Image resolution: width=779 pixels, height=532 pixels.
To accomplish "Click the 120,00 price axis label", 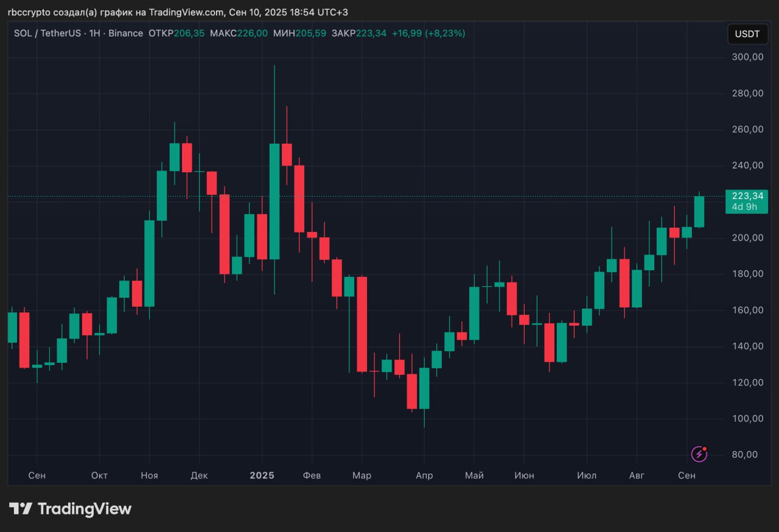I will 747,382.
